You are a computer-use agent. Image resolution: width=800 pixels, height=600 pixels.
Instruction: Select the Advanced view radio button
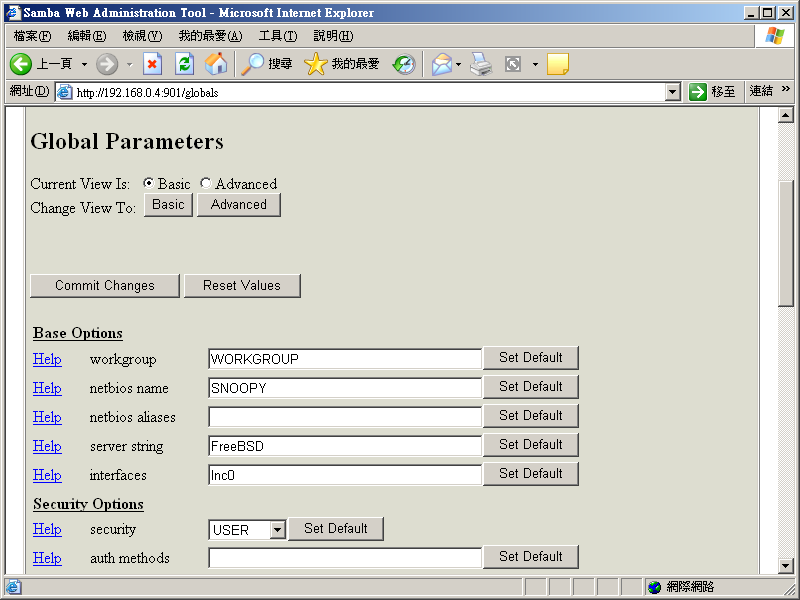[206, 184]
